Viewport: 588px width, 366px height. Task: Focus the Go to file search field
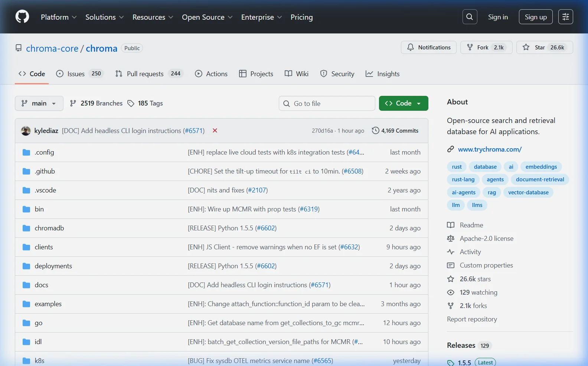click(x=327, y=103)
